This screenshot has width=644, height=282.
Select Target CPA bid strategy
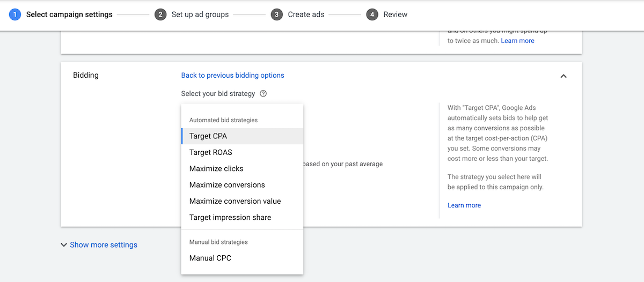208,136
